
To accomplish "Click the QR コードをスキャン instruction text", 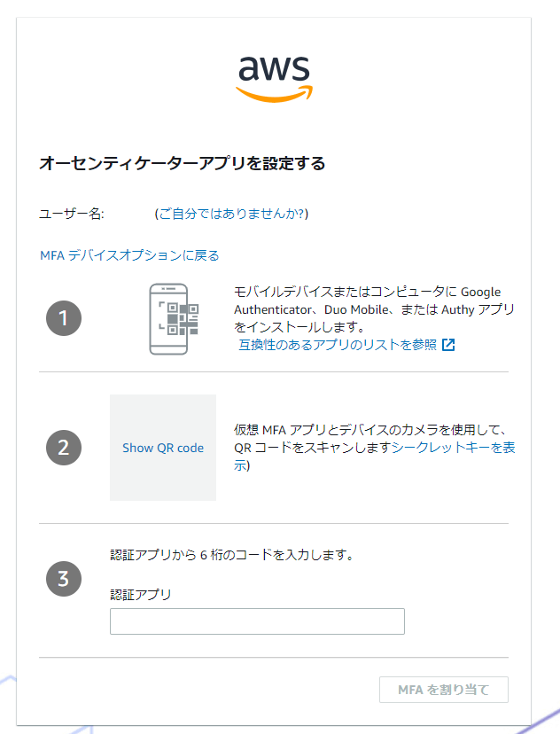I will (312, 448).
